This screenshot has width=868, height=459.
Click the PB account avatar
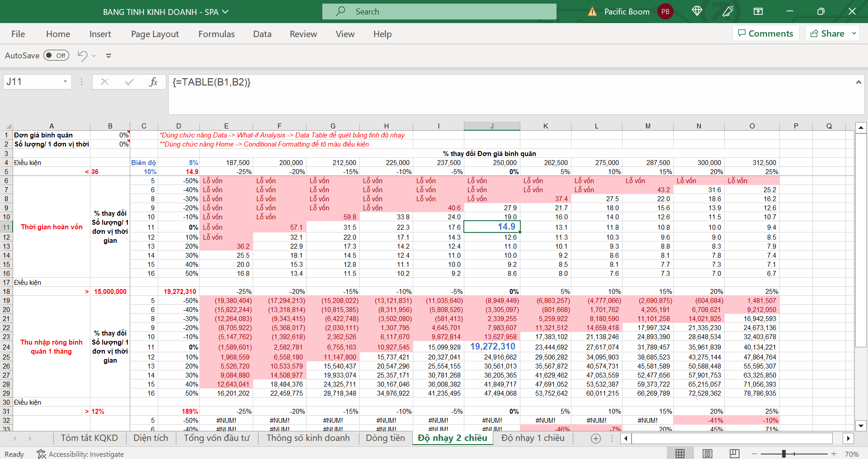point(665,12)
